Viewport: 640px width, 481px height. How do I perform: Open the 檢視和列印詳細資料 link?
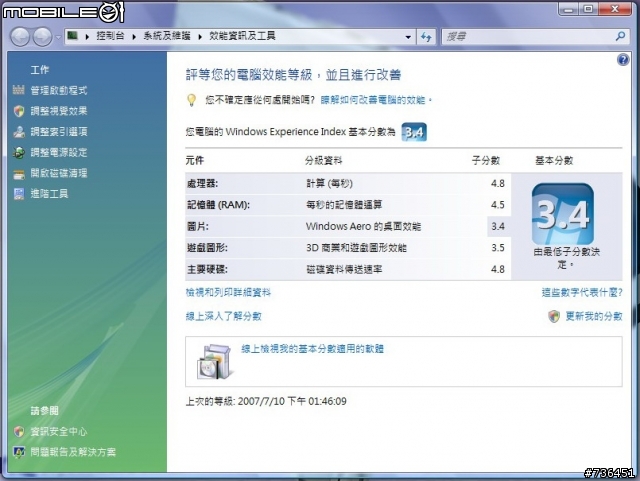tap(228, 292)
